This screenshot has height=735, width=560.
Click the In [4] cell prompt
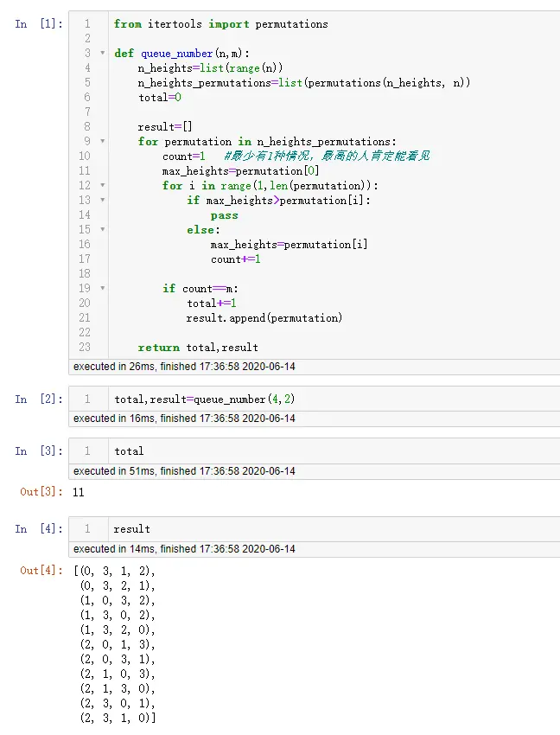[39, 528]
